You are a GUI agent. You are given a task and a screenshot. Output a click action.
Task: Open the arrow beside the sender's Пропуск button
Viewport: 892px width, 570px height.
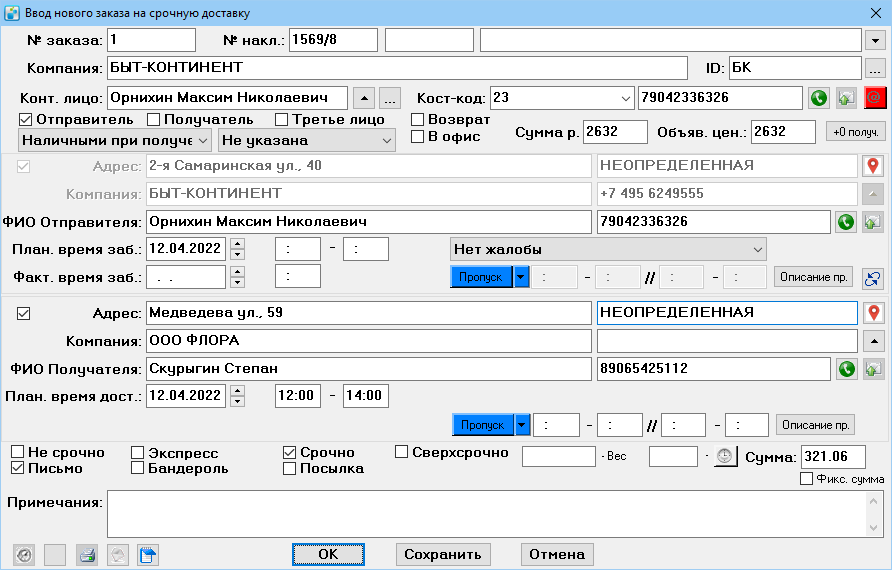521,277
